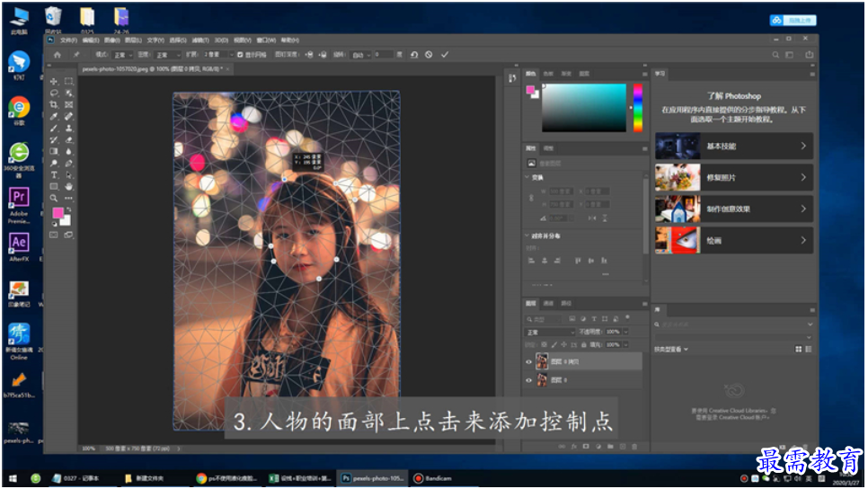Screen dimensions: 868x489
Task: Move pin forward in pin depth
Action: [x=309, y=55]
